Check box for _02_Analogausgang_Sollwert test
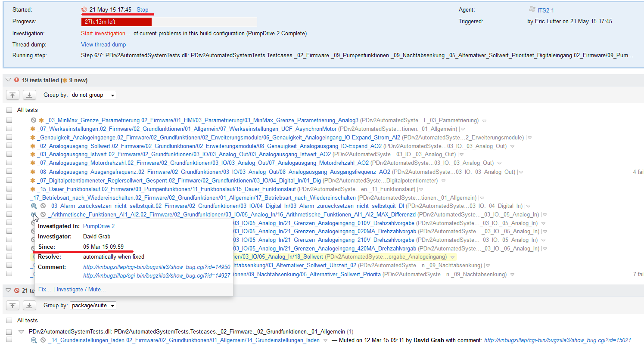The width and height of the screenshot is (644, 346). click(x=9, y=146)
